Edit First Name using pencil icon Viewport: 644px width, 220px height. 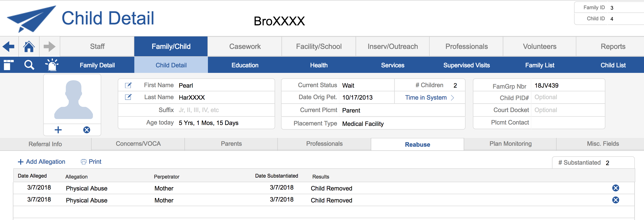tap(128, 86)
